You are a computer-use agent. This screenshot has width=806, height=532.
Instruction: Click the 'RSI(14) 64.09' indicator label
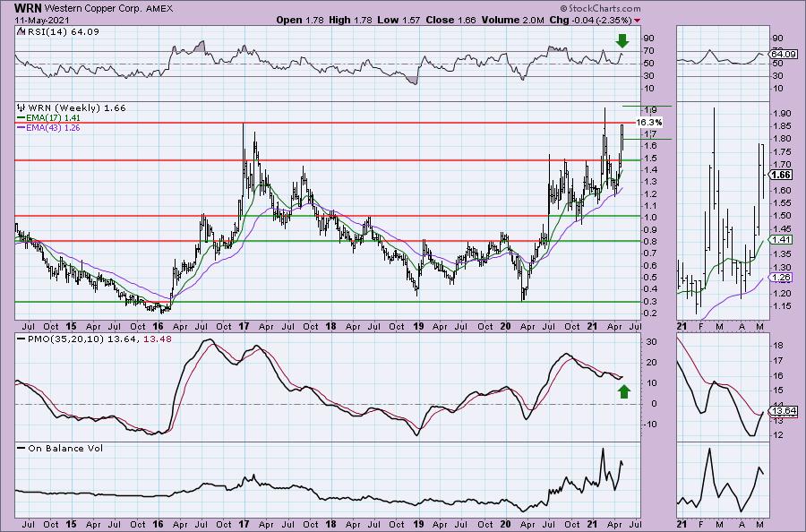pos(62,31)
